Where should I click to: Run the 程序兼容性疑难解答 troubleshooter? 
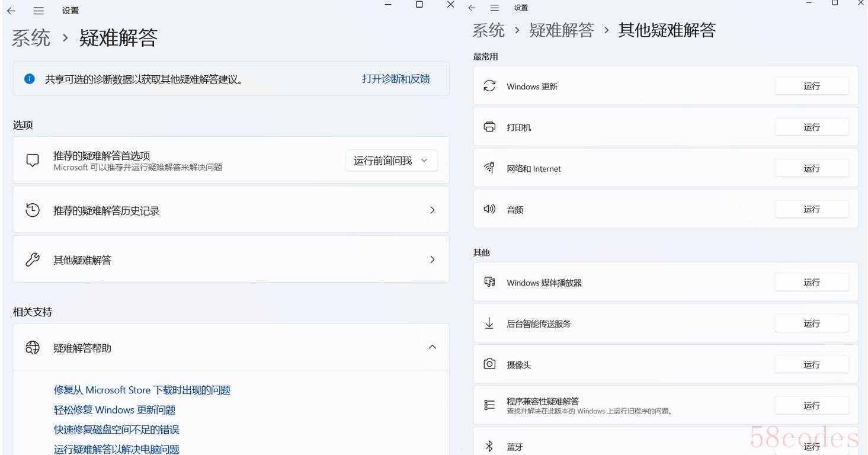812,405
